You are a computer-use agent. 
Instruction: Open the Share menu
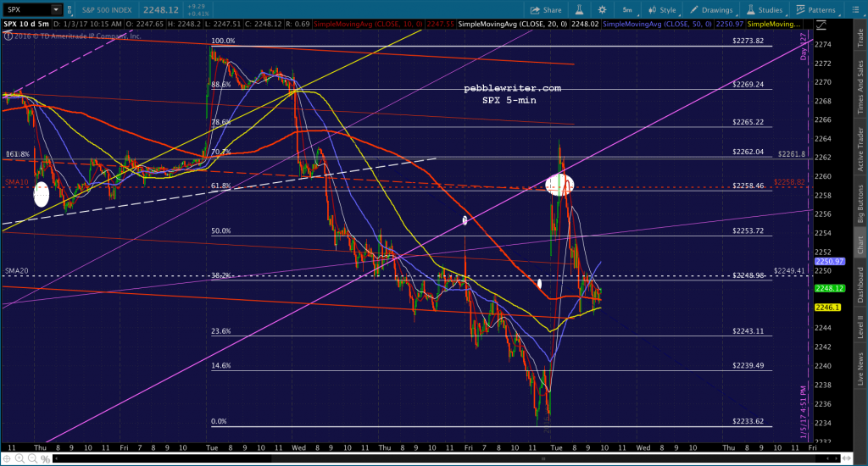click(x=546, y=10)
